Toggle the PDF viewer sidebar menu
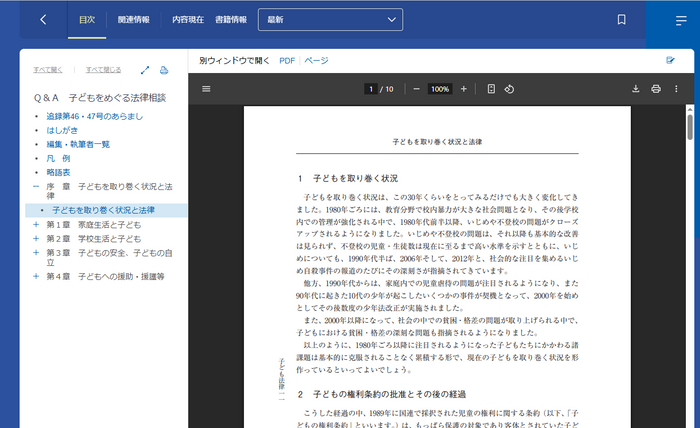Screen dimensions: 700x428 tap(207, 89)
